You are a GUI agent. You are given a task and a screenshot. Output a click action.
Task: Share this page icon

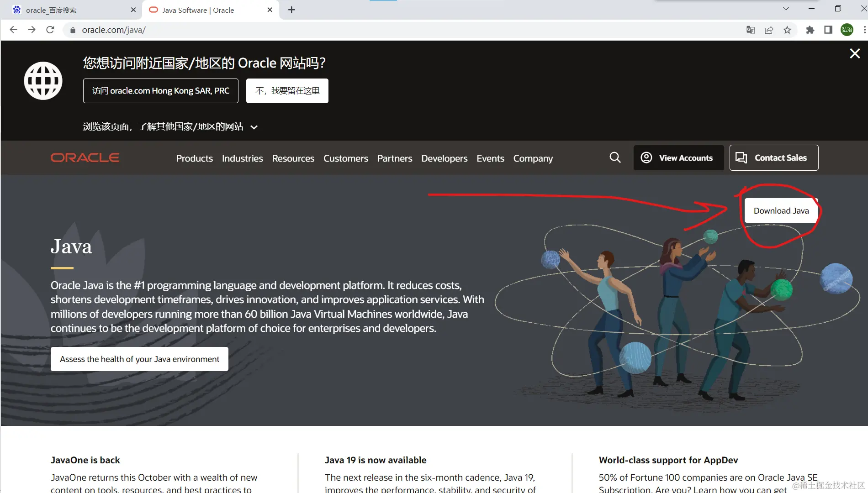[x=769, y=30]
